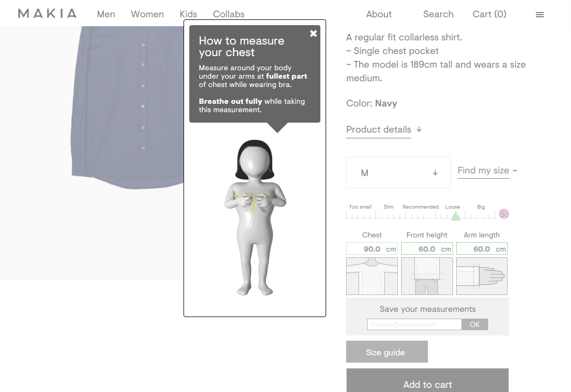
Task: Close the chest measurement popup
Action: coord(313,34)
